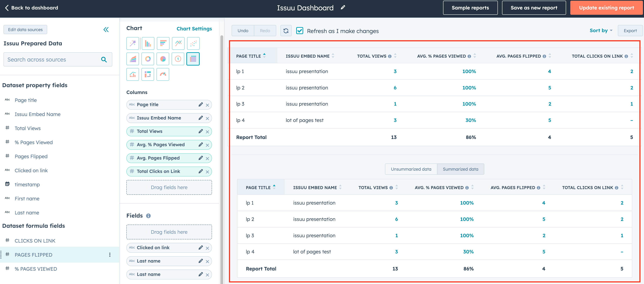Go back to dashboard
This screenshot has height=284, width=644.
(32, 8)
